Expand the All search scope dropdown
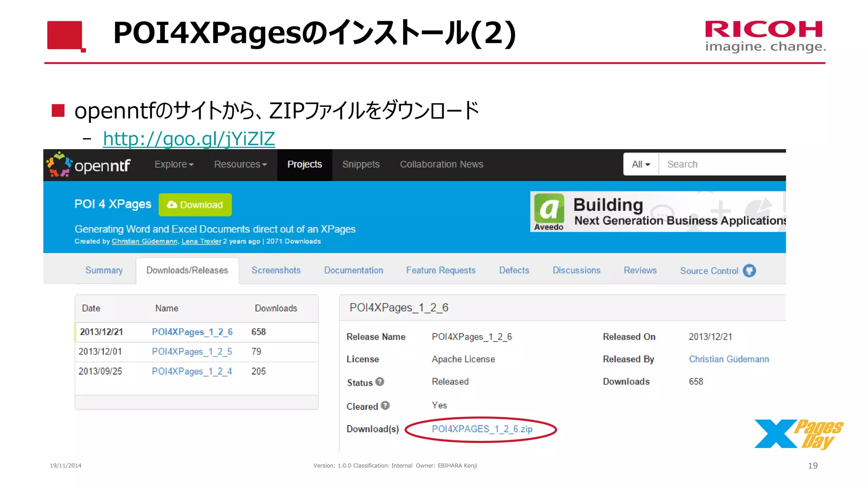This screenshot has height=488, width=868. pyautogui.click(x=641, y=164)
